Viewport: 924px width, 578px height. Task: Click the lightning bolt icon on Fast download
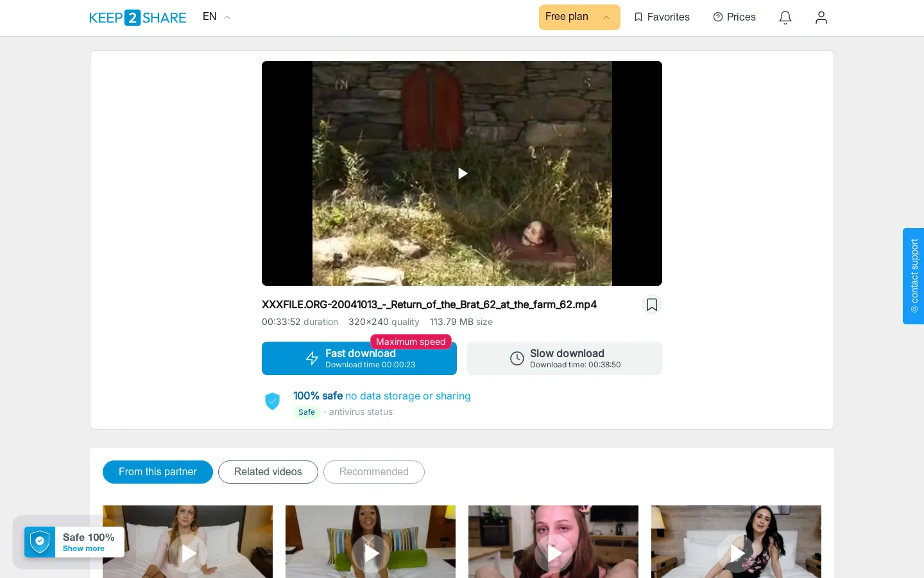312,358
